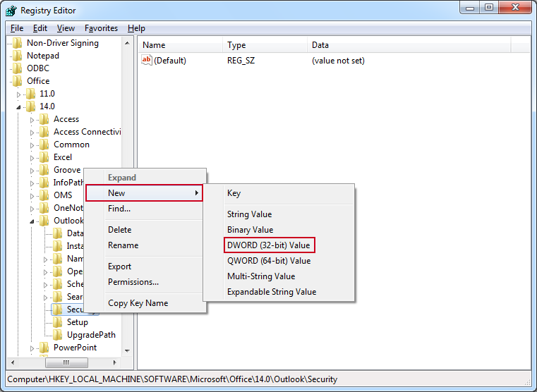Click the ODBC folder icon

[x=17, y=68]
